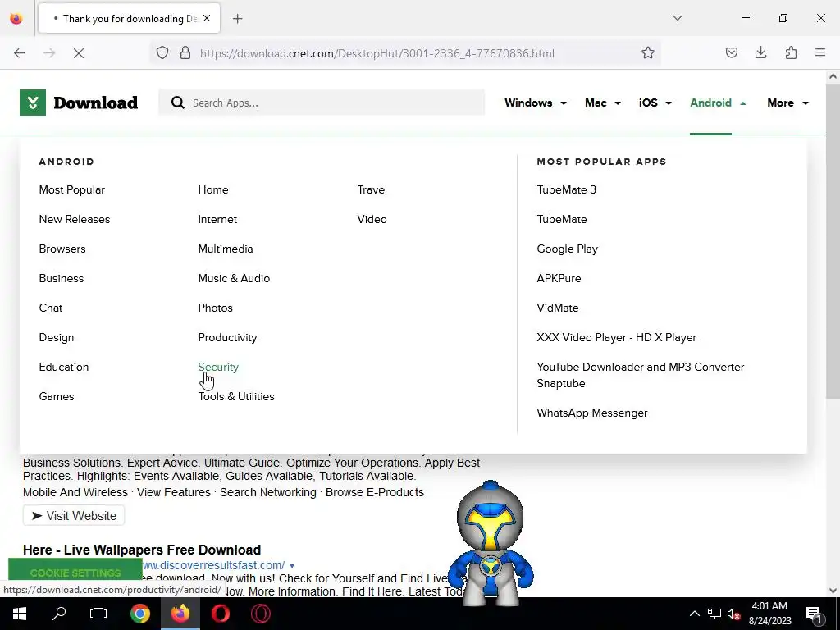
Task: Click the blue robot mascot character
Action: 491,544
